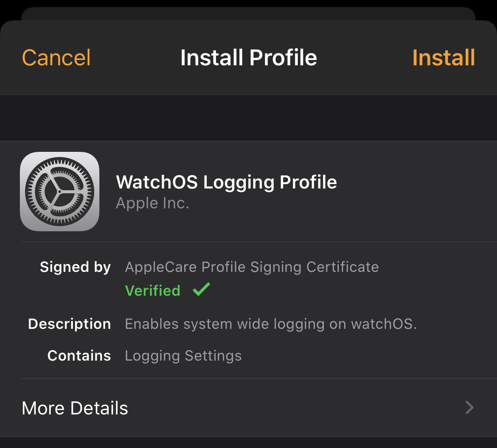Click the green Verified checkmark icon

201,289
